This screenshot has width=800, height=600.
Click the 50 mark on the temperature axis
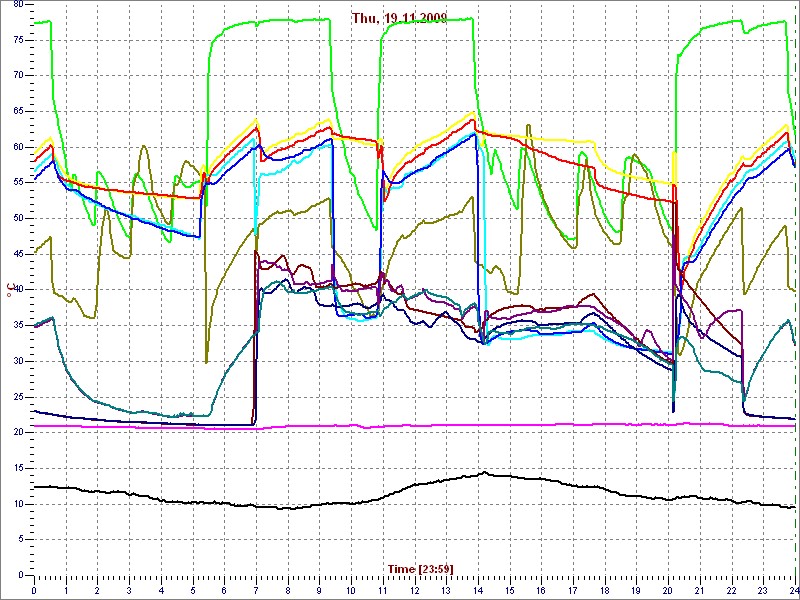point(17,218)
